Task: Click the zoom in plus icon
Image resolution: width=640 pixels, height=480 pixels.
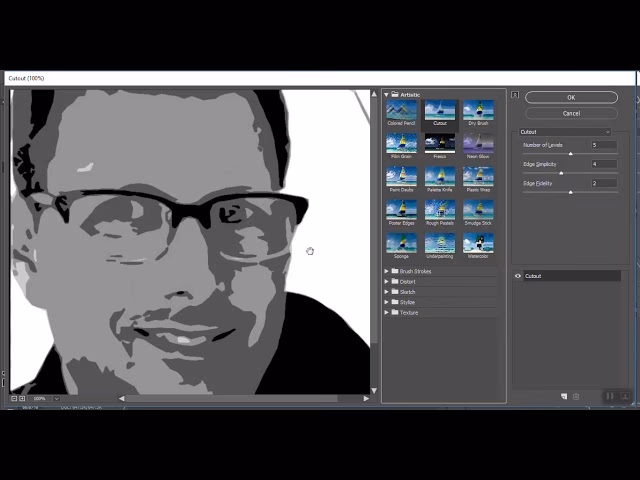Action: tap(22, 398)
